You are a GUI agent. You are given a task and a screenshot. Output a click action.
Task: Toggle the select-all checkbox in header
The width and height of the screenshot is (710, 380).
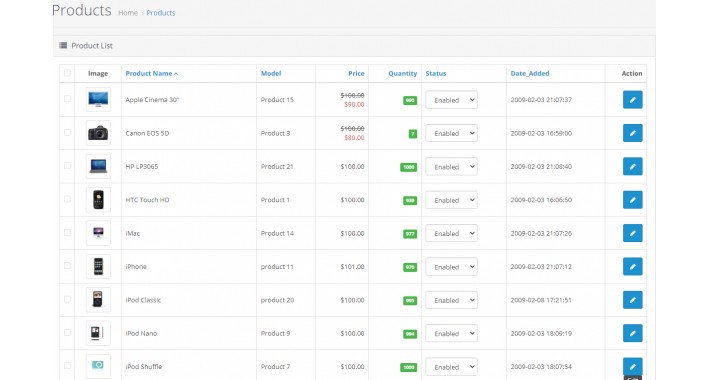click(67, 73)
